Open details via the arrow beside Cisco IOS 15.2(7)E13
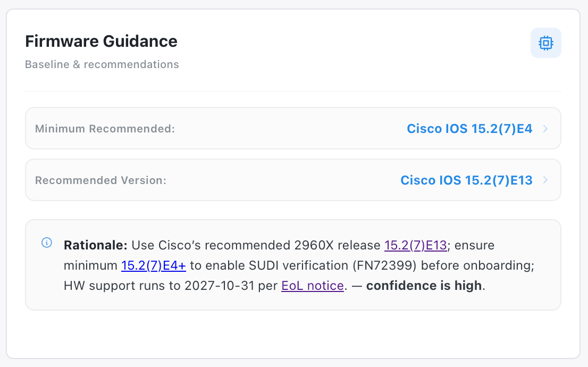588x367 pixels. point(545,180)
